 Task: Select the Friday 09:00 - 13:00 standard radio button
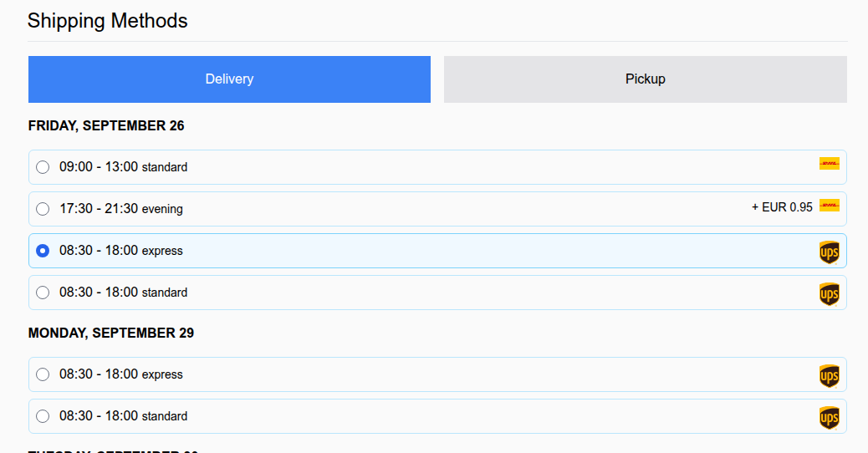pyautogui.click(x=43, y=167)
